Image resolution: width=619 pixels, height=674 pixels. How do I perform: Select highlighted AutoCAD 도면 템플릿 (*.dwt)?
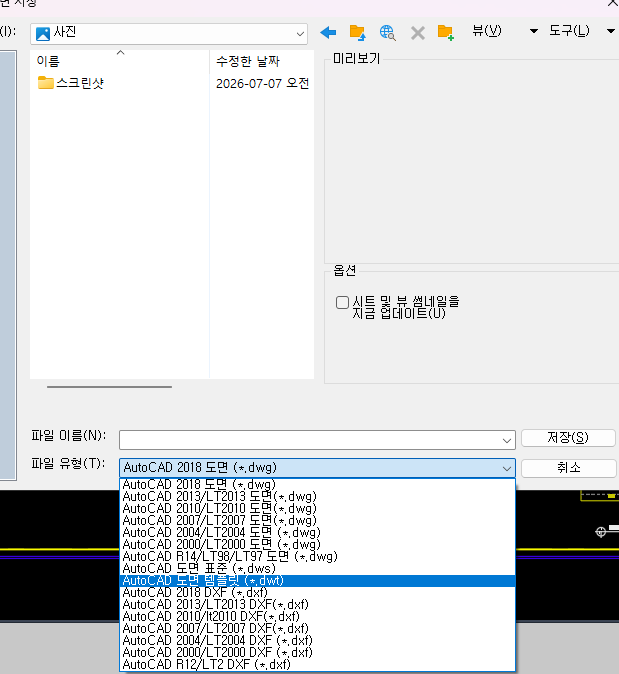[317, 581]
